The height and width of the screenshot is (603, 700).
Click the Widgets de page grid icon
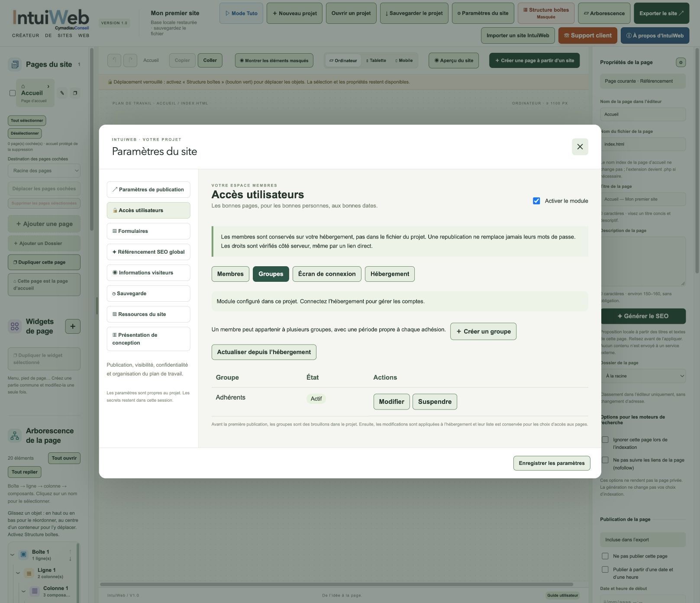(15, 326)
